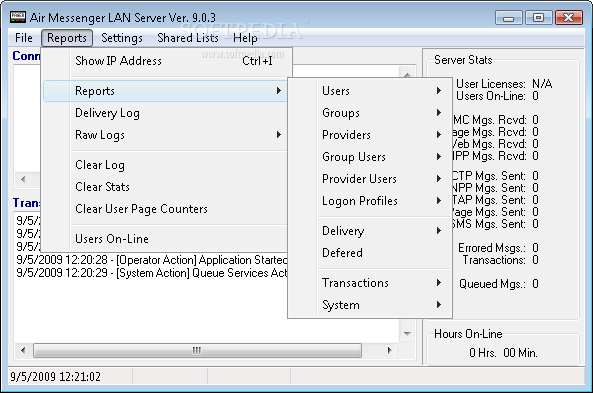
Task: Select the Defered report item
Action: pos(370,253)
